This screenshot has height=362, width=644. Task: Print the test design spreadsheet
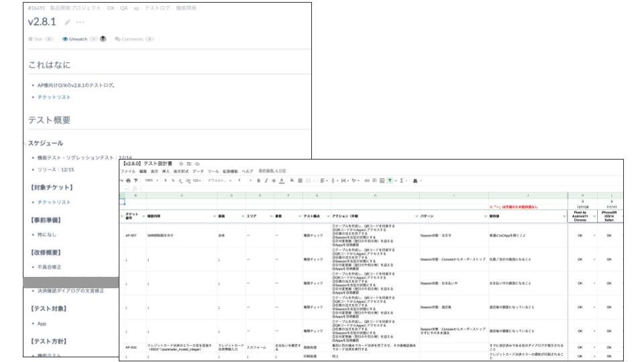pyautogui.click(x=128, y=180)
